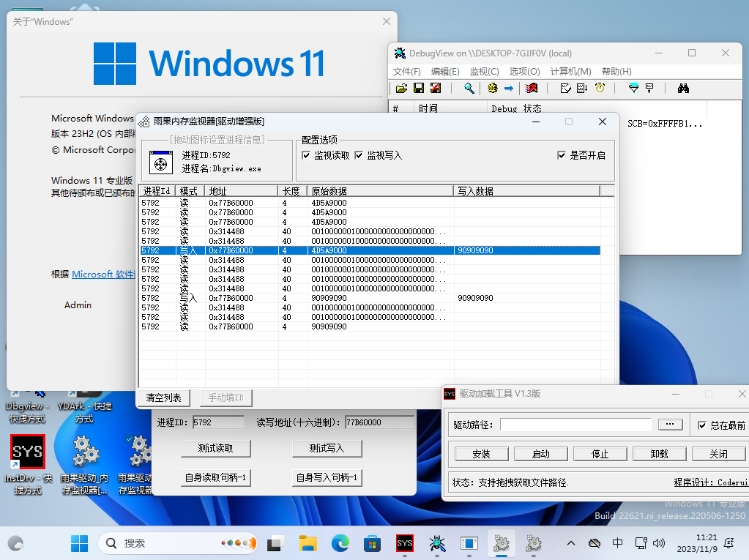Click the crosshair drag-target process icon
Image resolution: width=749 pixels, height=560 pixels.
pyautogui.click(x=160, y=163)
